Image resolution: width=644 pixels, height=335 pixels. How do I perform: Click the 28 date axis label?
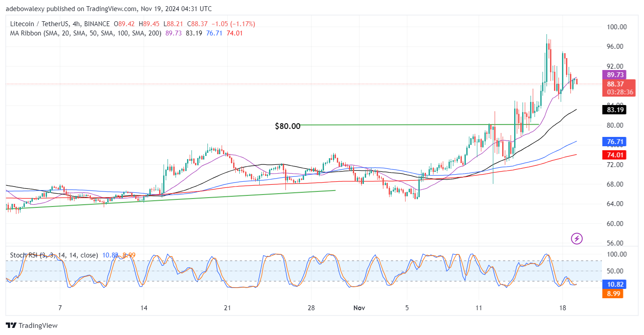click(x=311, y=308)
